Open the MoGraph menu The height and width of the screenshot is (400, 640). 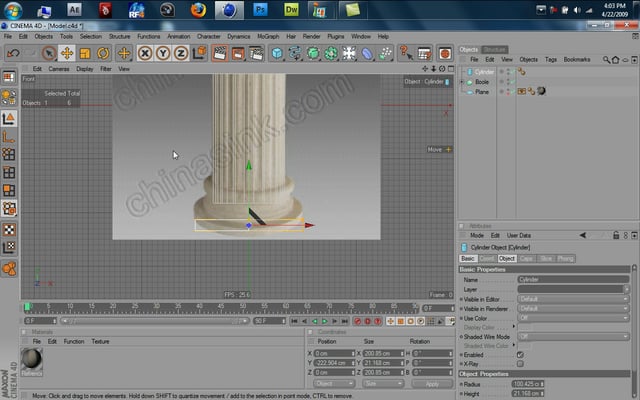point(268,36)
